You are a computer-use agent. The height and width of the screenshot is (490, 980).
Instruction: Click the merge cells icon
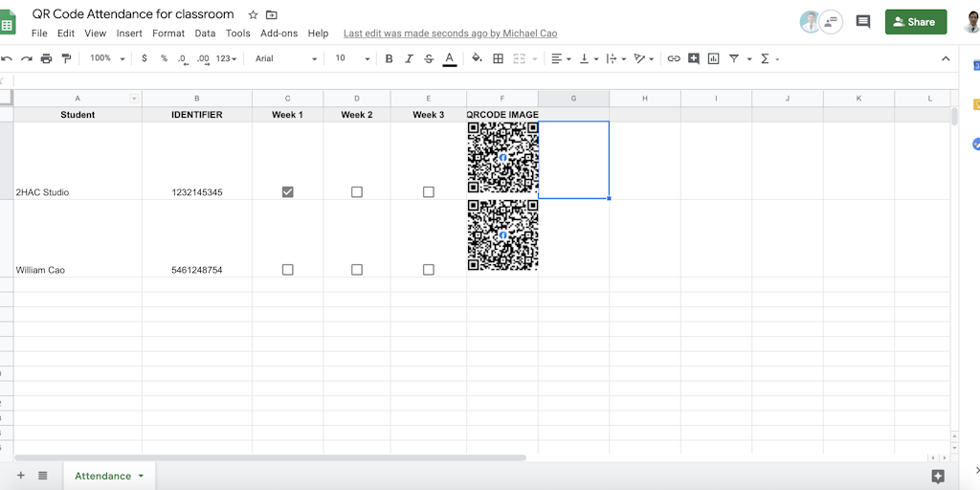[x=520, y=58]
